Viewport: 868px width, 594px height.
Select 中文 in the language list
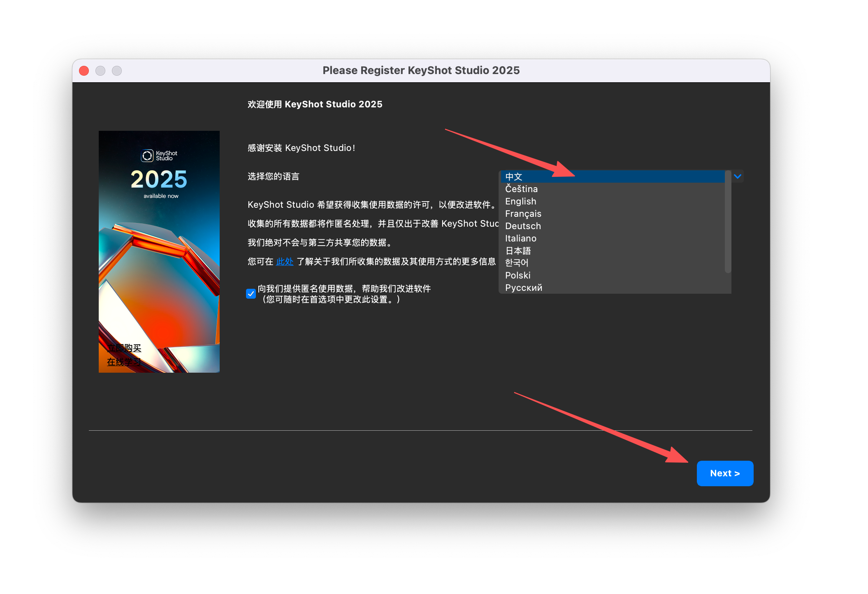click(x=514, y=177)
